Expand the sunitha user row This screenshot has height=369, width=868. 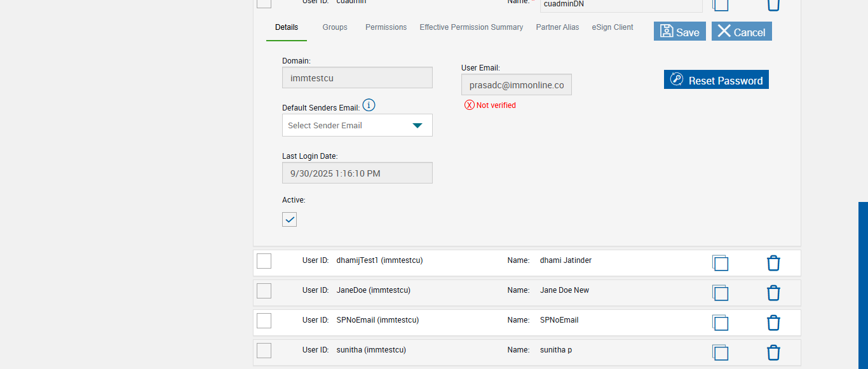pyautogui.click(x=445, y=351)
